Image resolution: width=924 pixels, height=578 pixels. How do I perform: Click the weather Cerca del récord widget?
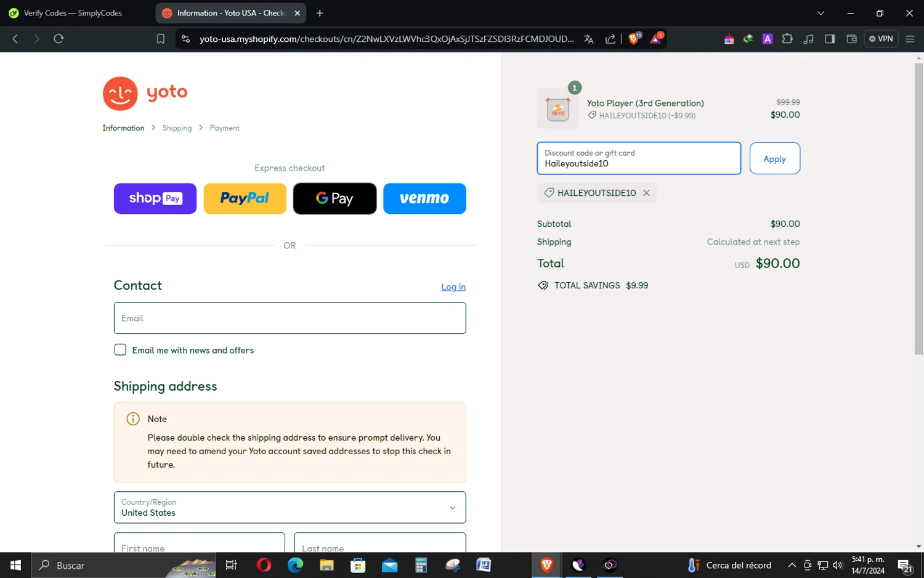coord(729,565)
